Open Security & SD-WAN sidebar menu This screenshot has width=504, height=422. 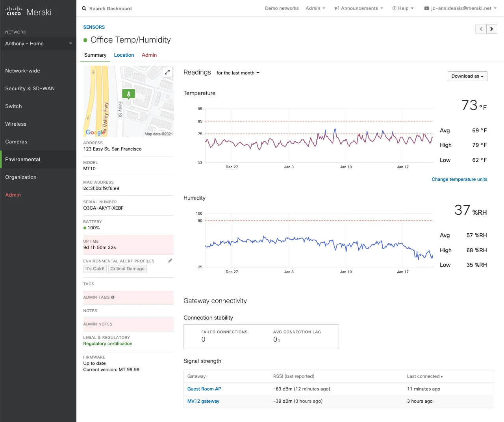pyautogui.click(x=38, y=89)
